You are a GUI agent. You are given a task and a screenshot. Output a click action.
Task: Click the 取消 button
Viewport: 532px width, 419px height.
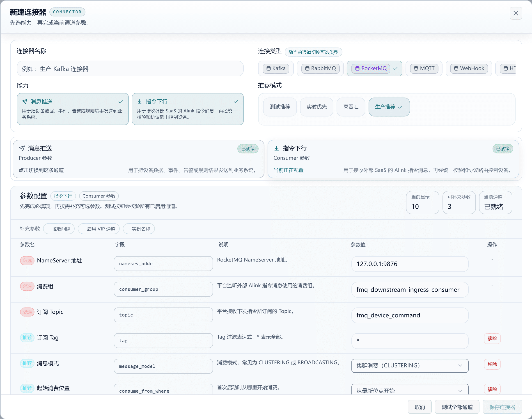pos(420,407)
